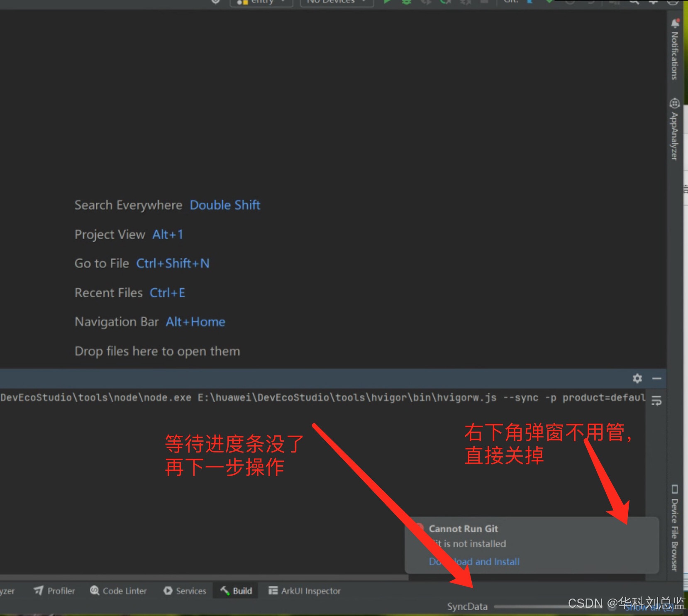Hide the Build panel with minus icon
The width and height of the screenshot is (688, 616).
point(657,378)
